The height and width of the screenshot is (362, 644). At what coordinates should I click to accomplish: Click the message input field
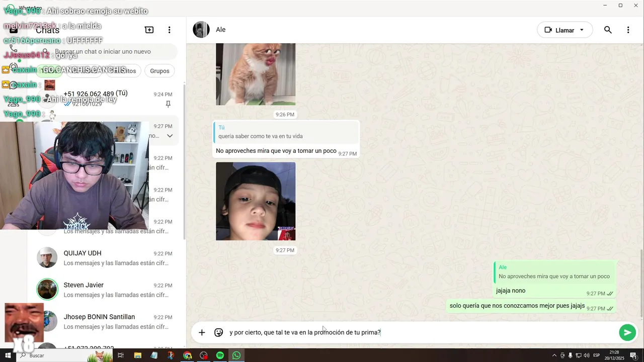coord(422,332)
